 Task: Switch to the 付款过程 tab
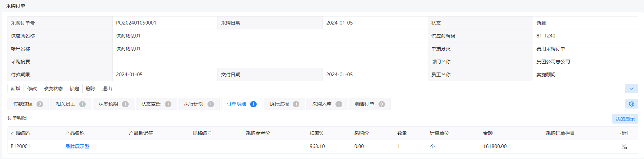(28, 104)
